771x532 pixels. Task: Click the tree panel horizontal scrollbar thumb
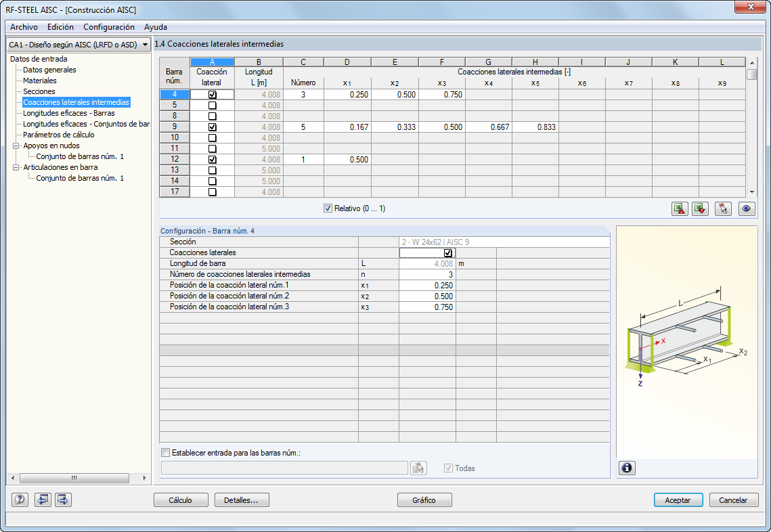74,478
